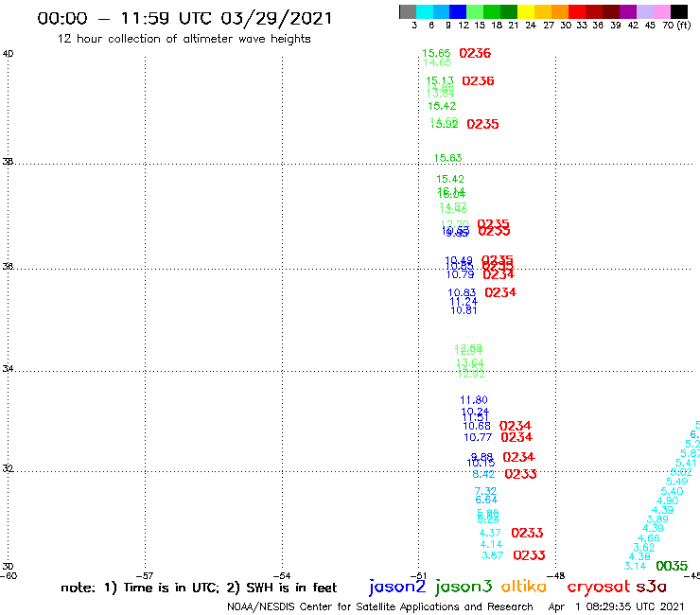Select the bright red legend swatch
The height and width of the screenshot is (615, 700).
point(577,11)
